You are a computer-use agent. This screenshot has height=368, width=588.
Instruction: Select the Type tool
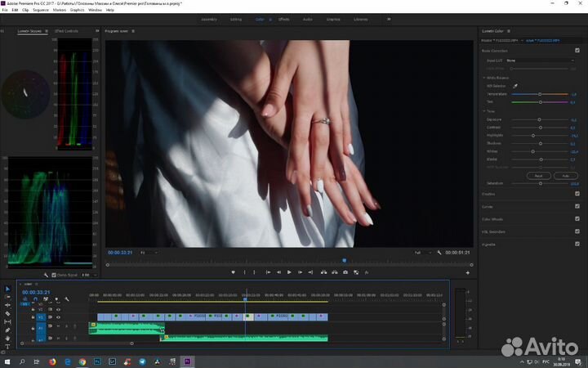coord(7,346)
